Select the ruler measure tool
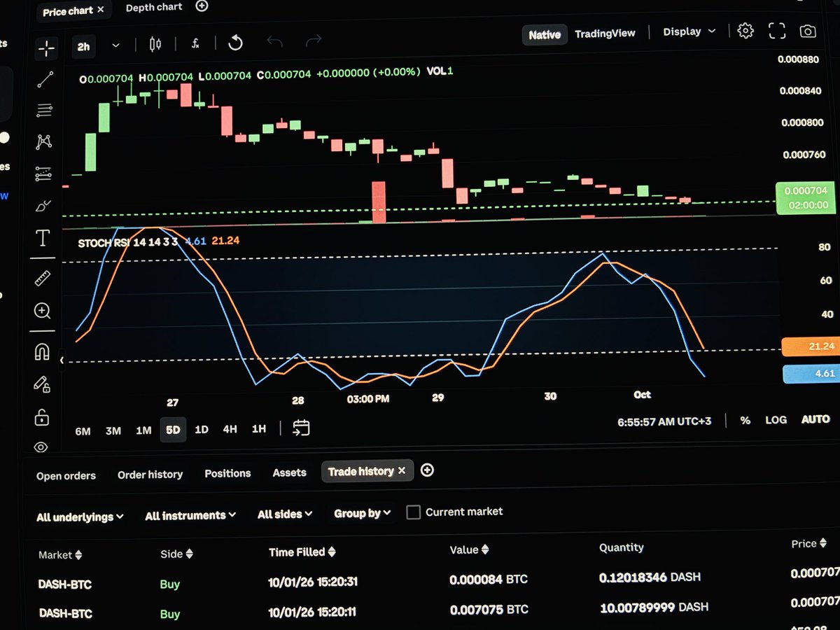840x630 pixels. coord(43,279)
